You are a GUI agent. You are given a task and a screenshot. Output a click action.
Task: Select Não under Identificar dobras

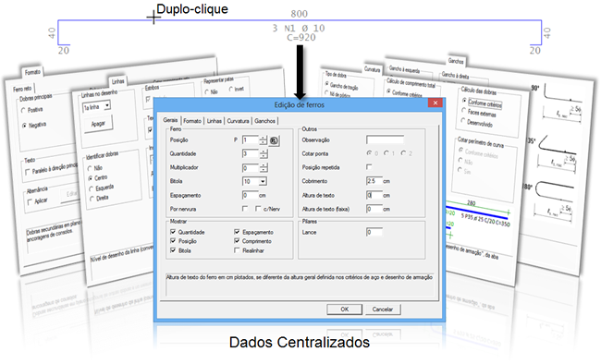[x=90, y=169]
